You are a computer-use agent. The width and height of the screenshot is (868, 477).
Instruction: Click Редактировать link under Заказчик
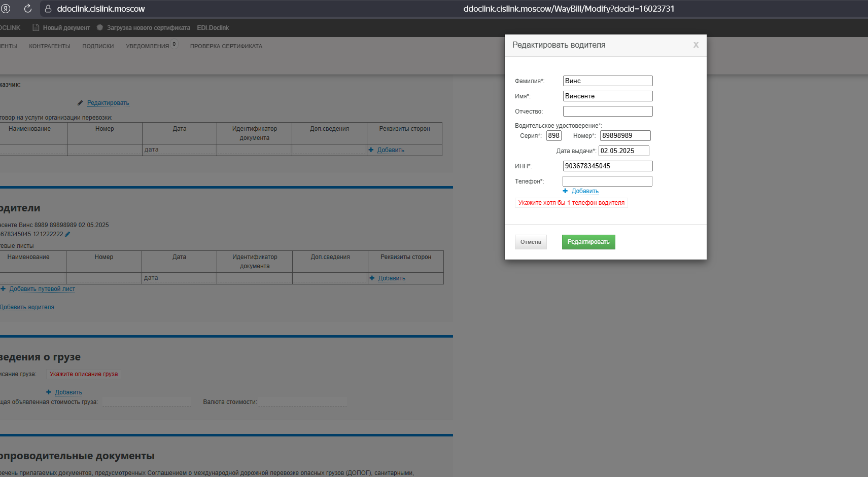tap(108, 103)
